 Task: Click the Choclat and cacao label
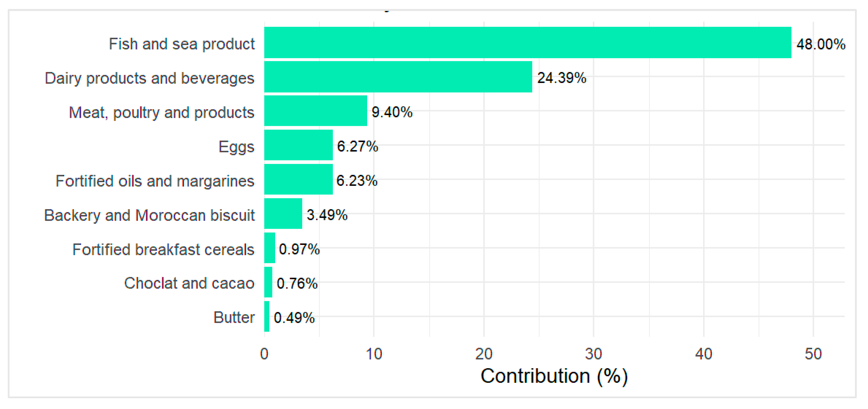click(x=189, y=283)
